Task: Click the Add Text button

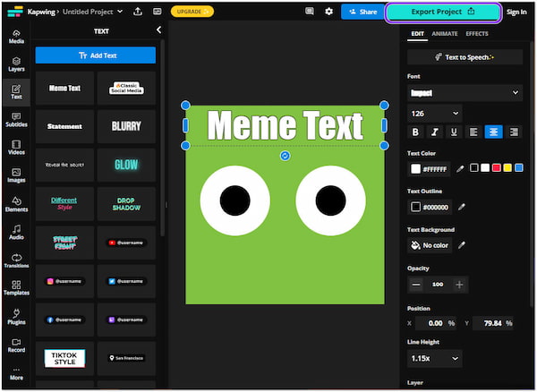Action: click(96, 55)
